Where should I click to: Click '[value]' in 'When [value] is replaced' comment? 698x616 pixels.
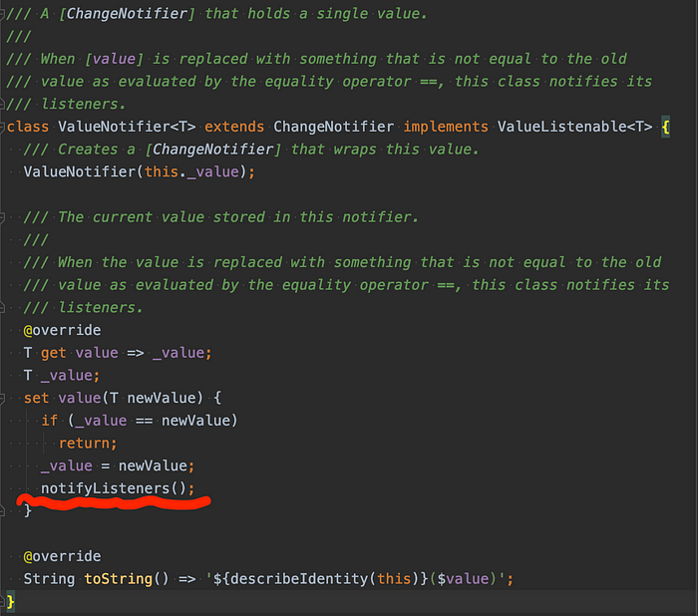tap(114, 59)
